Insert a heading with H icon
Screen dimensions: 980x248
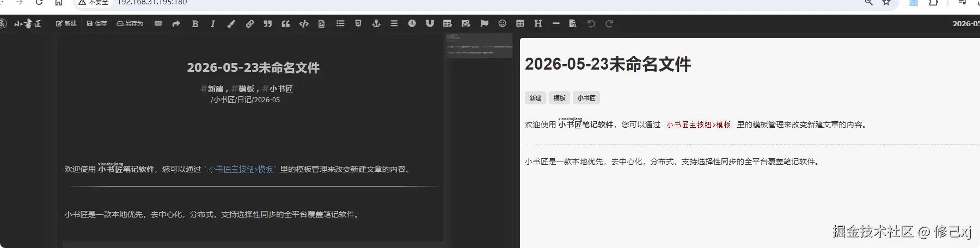coord(538,23)
